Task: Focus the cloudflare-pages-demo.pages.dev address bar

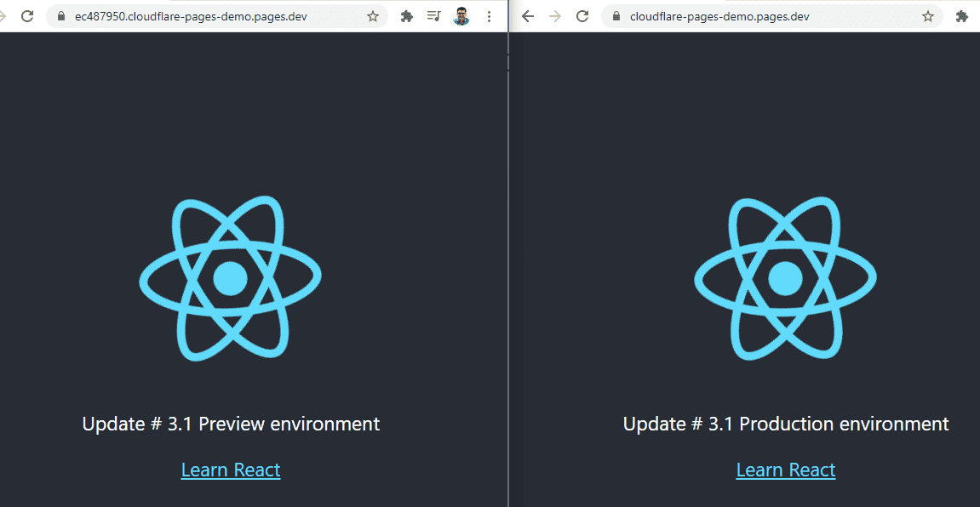Action: click(772, 16)
